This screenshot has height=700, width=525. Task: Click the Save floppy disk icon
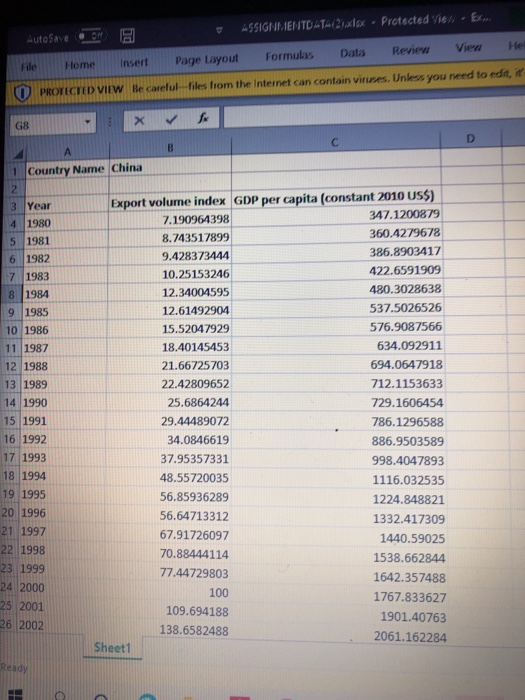click(x=127, y=36)
